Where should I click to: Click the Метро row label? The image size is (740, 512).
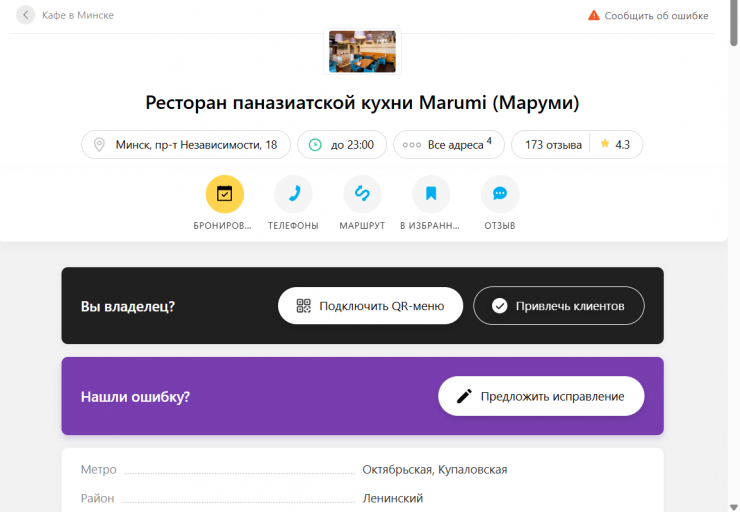coord(99,470)
